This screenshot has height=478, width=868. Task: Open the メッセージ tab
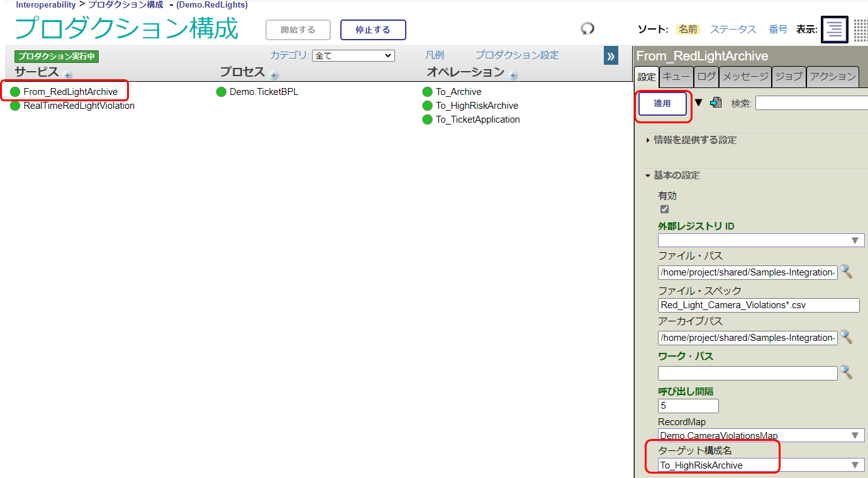745,77
